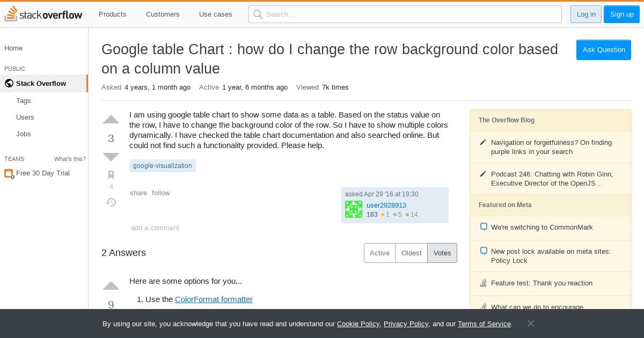Bookmark the question
The image size is (644, 338).
[111, 175]
